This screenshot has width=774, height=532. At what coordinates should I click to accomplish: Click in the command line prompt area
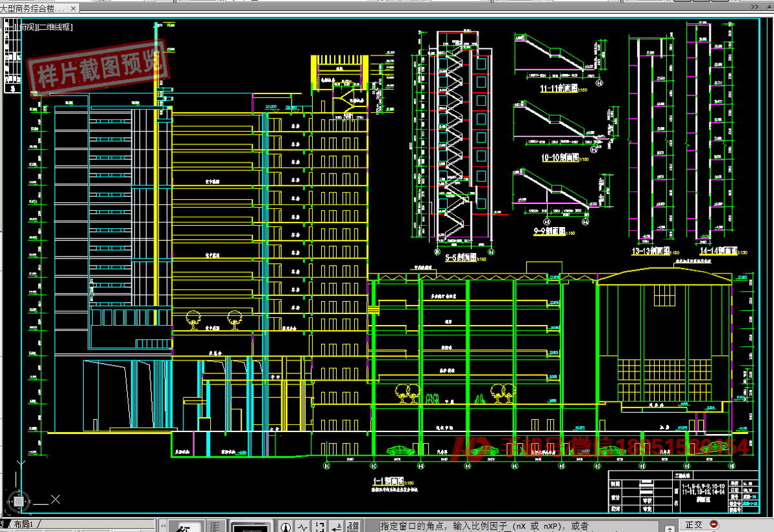[516, 526]
